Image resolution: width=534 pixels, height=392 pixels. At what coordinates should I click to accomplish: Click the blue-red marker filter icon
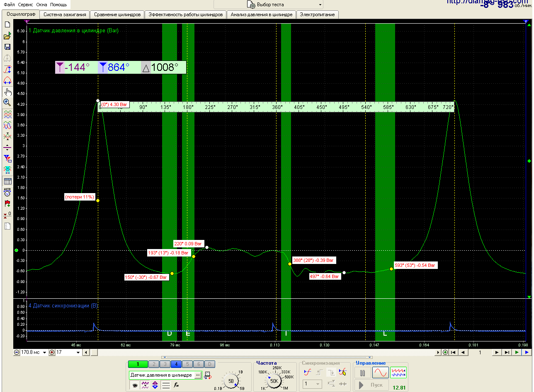tap(7, 158)
